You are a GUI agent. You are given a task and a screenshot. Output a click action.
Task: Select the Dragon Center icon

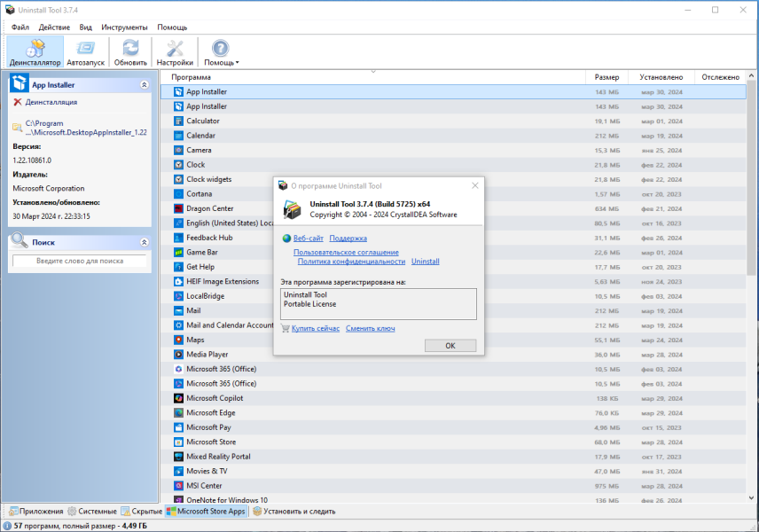(178, 208)
